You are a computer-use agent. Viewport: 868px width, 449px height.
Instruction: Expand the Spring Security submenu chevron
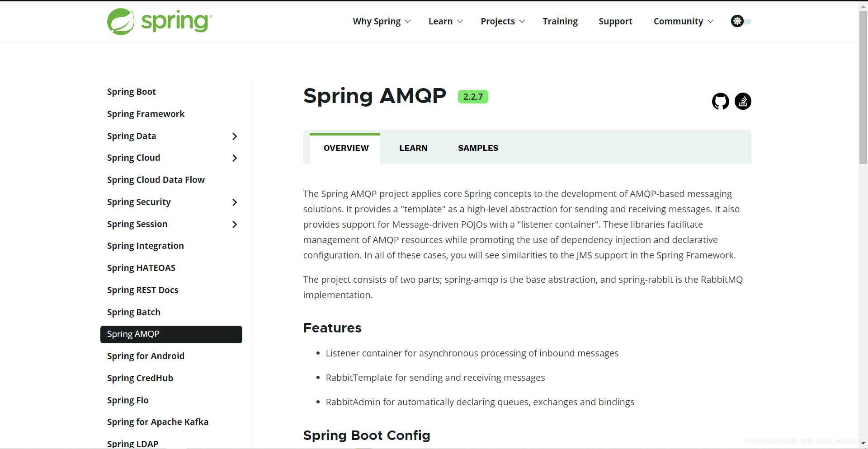[x=234, y=202]
